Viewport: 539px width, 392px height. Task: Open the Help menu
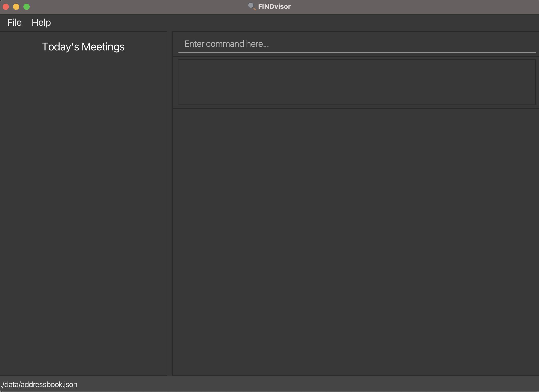41,23
